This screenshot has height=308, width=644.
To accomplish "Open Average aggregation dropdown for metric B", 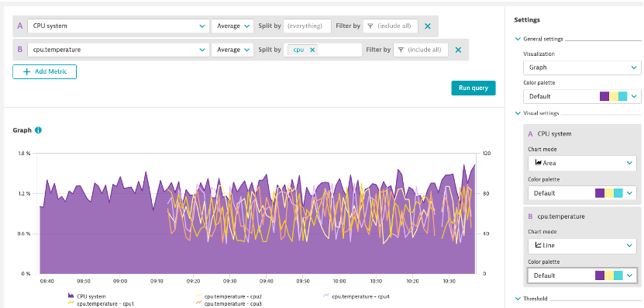I will click(232, 50).
